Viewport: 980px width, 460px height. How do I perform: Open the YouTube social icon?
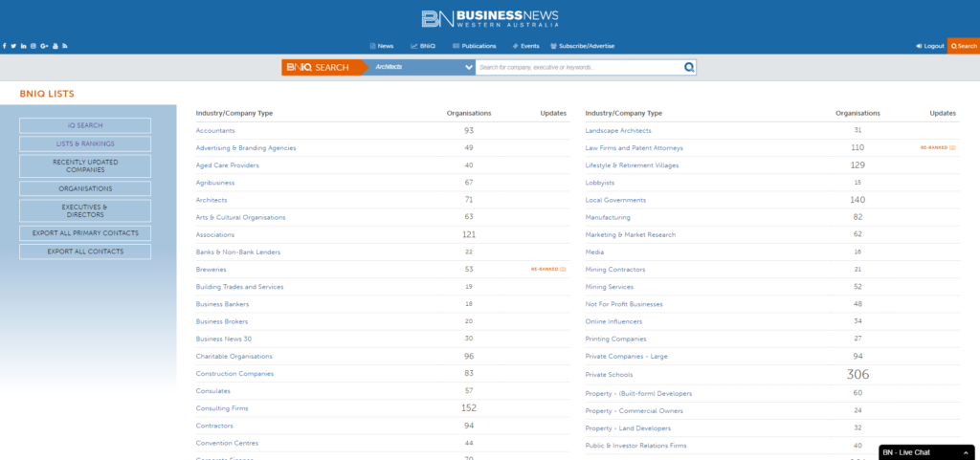[x=55, y=46]
